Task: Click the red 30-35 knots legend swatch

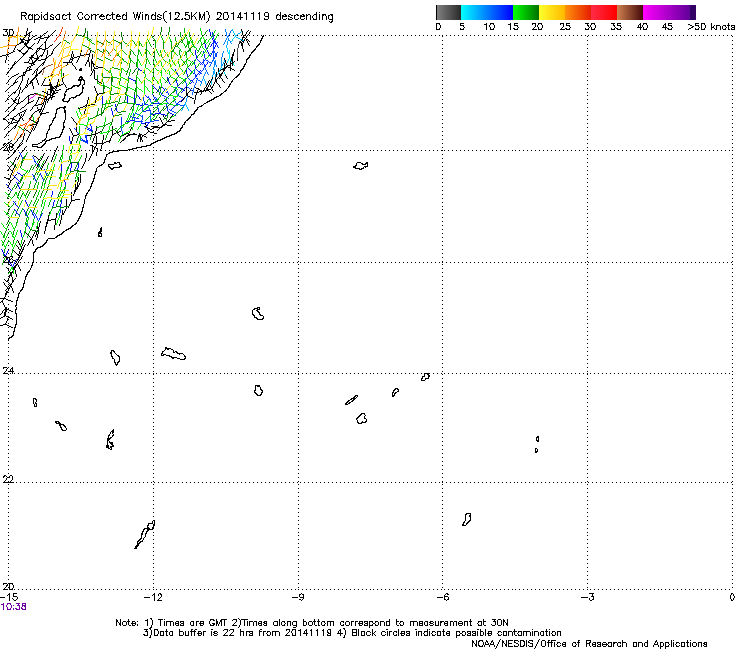Action: [x=604, y=12]
